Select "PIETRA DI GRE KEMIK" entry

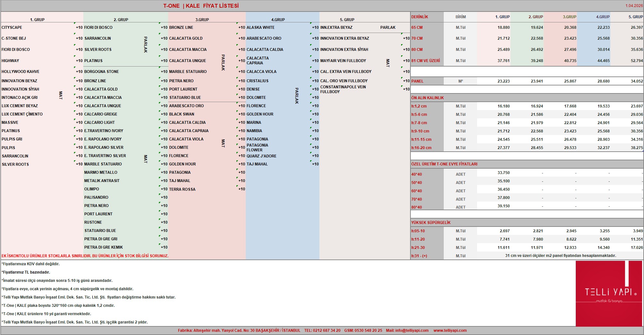pos(103,247)
